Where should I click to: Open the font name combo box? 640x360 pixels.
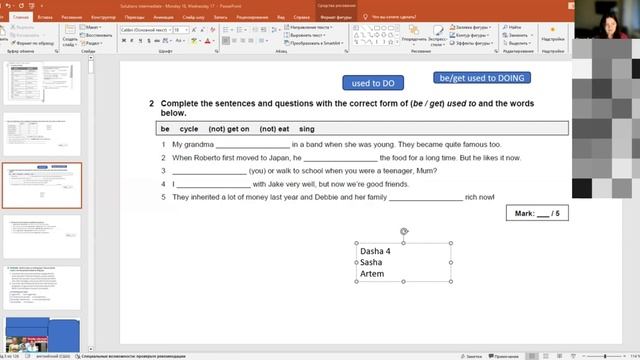(145, 30)
